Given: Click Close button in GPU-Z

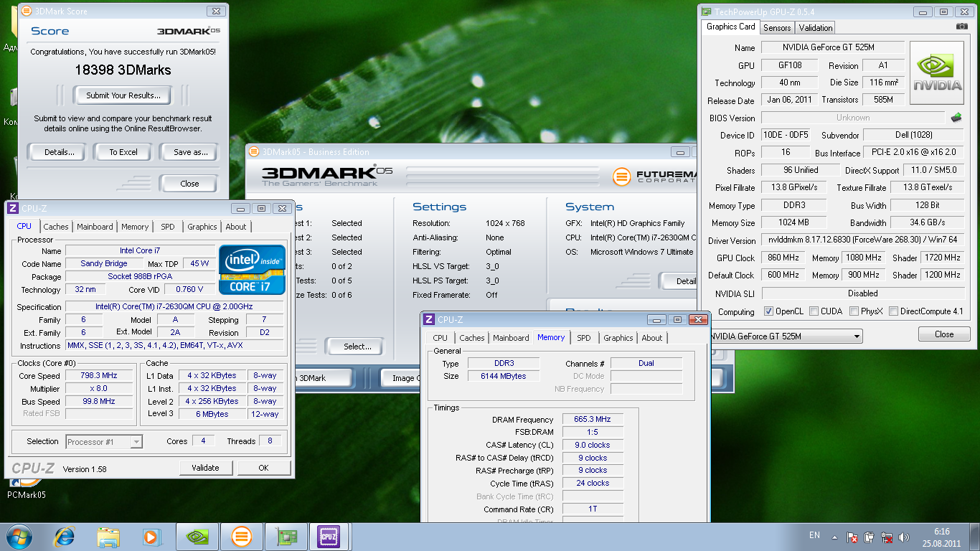Looking at the screenshot, I should [944, 334].
